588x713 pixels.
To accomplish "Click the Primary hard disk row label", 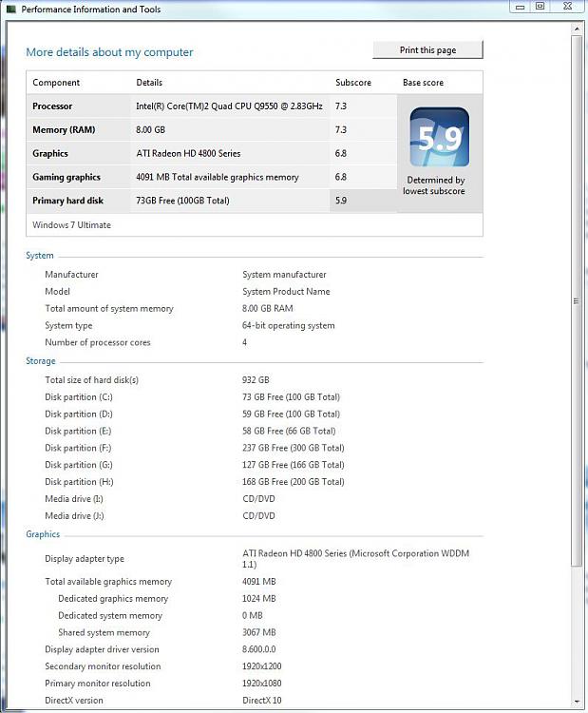I will [67, 201].
